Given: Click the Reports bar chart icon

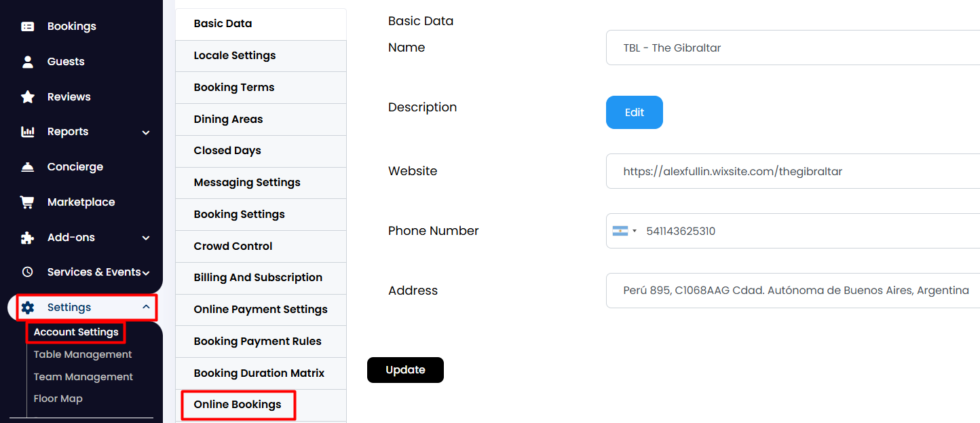Looking at the screenshot, I should click(28, 132).
